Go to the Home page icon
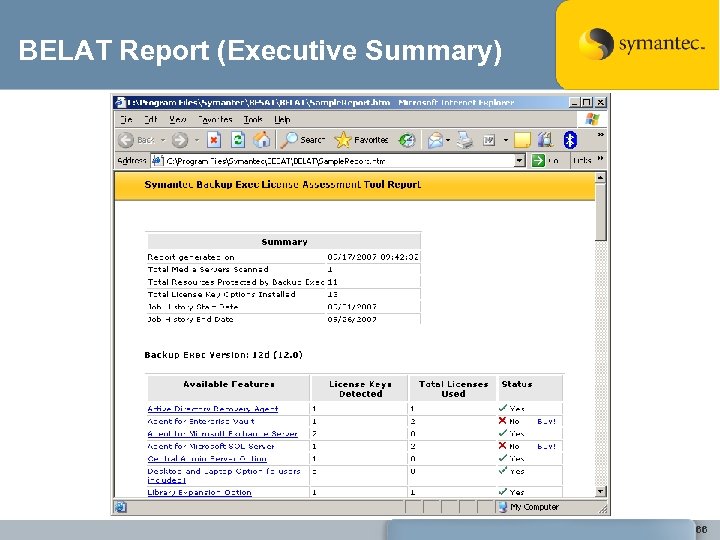 (262, 140)
